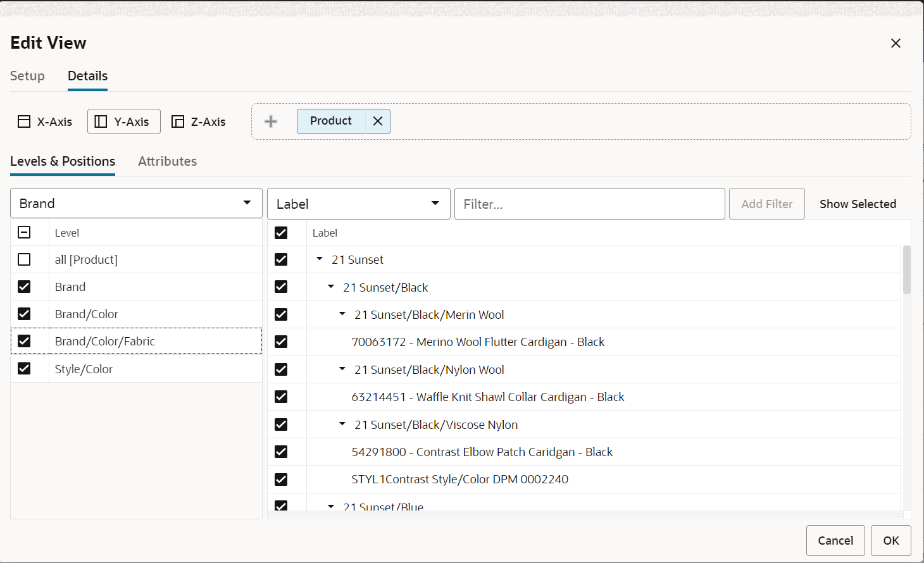
Task: Toggle the select-all Label header checkbox
Action: [x=281, y=233]
